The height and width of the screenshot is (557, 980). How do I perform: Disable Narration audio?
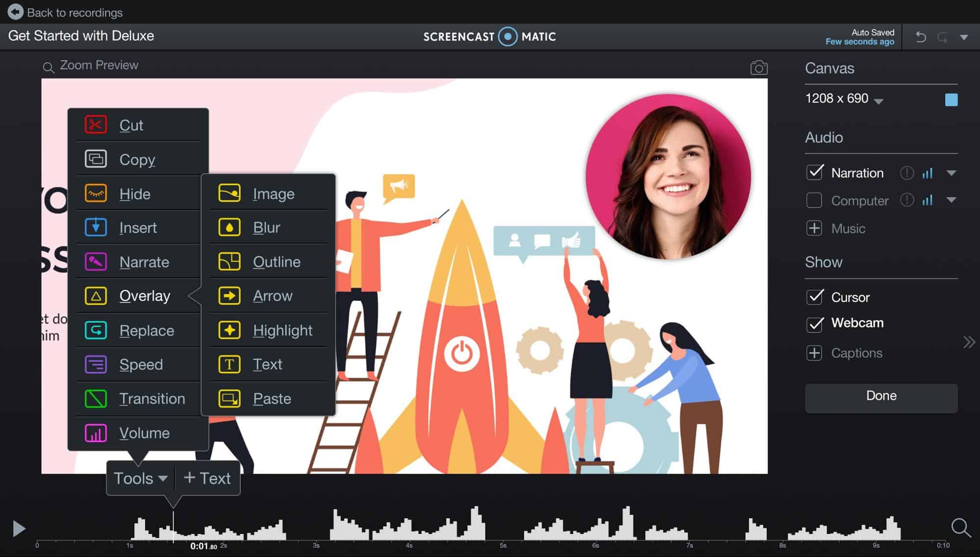coord(814,173)
